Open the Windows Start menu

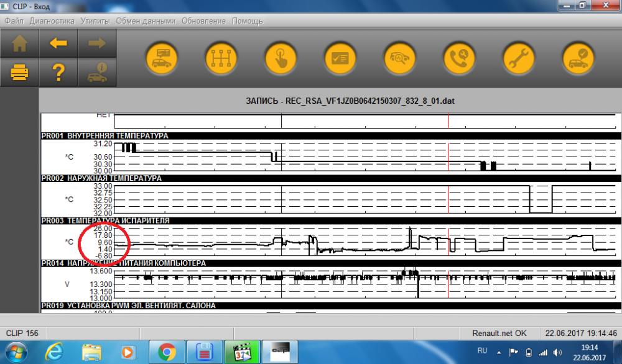coord(15,352)
